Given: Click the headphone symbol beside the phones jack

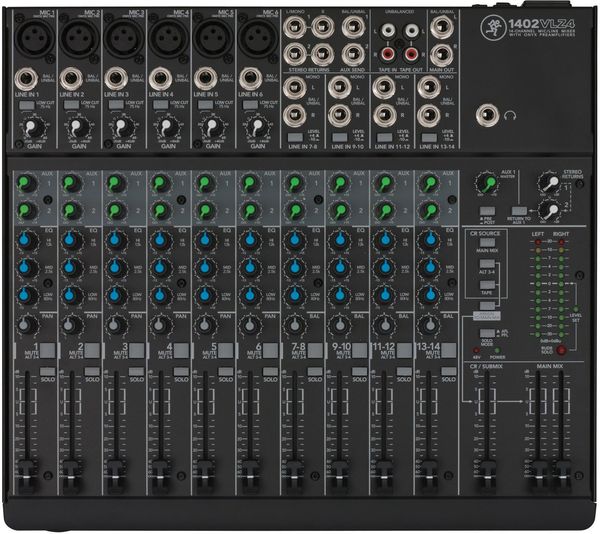Looking at the screenshot, I should pos(511,115).
